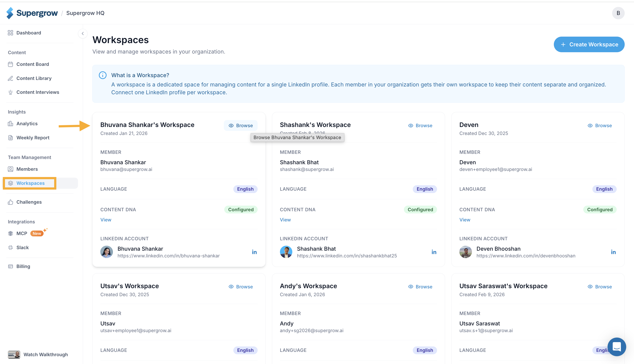634x364 pixels.
Task: Click the Create Workspace button
Action: pos(589,44)
